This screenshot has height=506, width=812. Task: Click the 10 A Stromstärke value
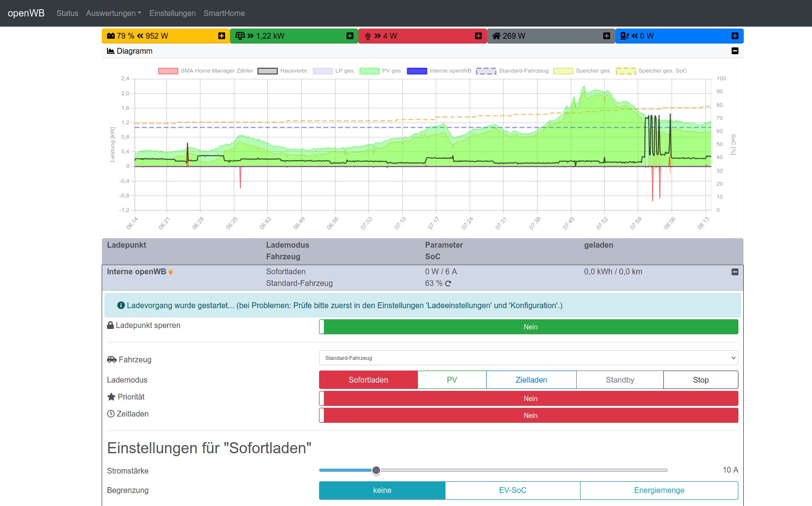point(730,470)
